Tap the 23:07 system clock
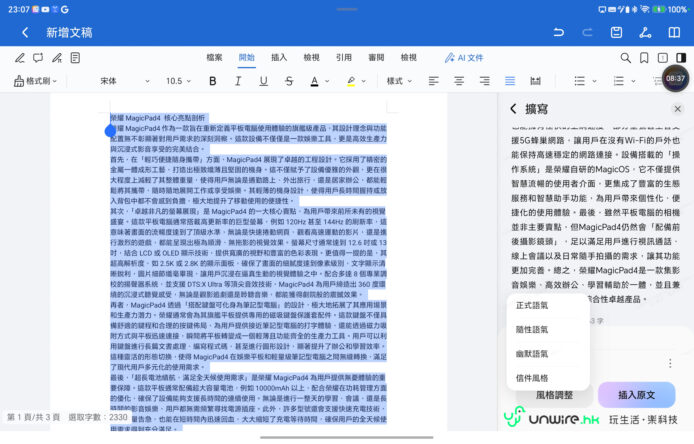 (19, 9)
